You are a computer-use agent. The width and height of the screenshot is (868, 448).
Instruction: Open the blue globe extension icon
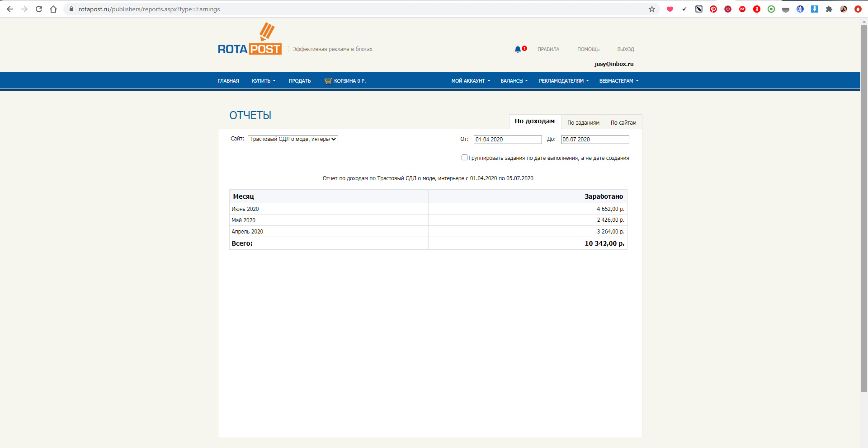(x=800, y=9)
